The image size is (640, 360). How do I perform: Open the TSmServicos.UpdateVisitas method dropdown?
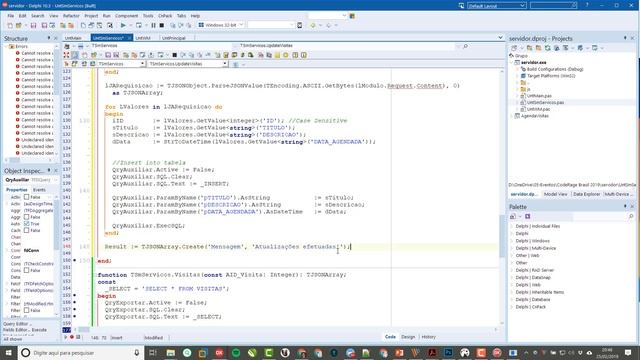(x=224, y=64)
